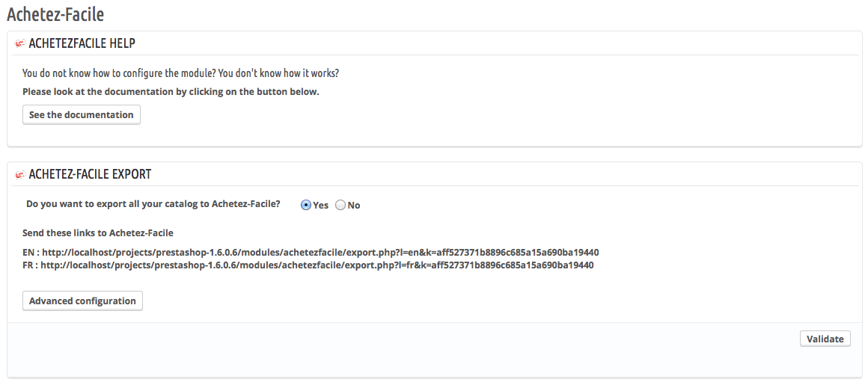Click the FR export.php URL
The width and height of the screenshot is (868, 385).
point(317,265)
